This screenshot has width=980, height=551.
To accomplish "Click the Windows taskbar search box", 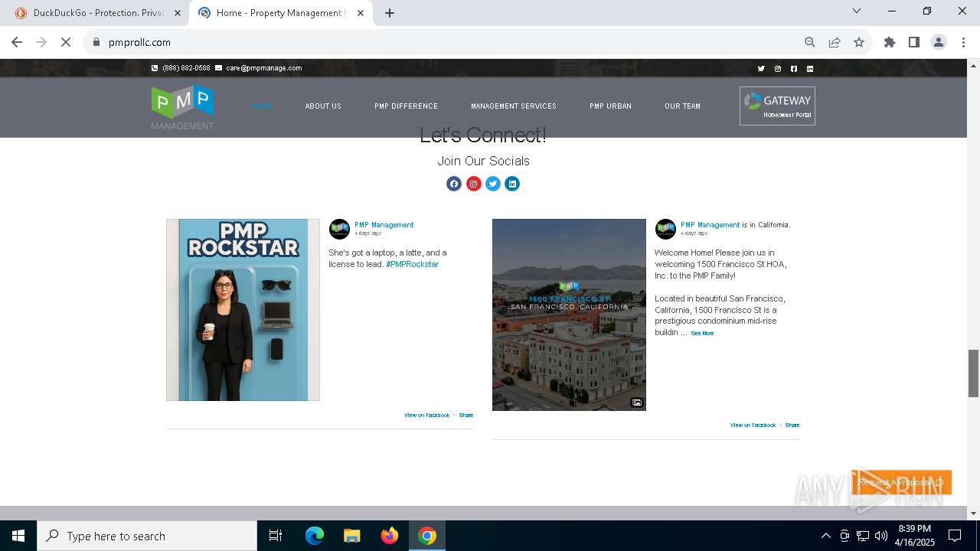I will pyautogui.click(x=147, y=536).
